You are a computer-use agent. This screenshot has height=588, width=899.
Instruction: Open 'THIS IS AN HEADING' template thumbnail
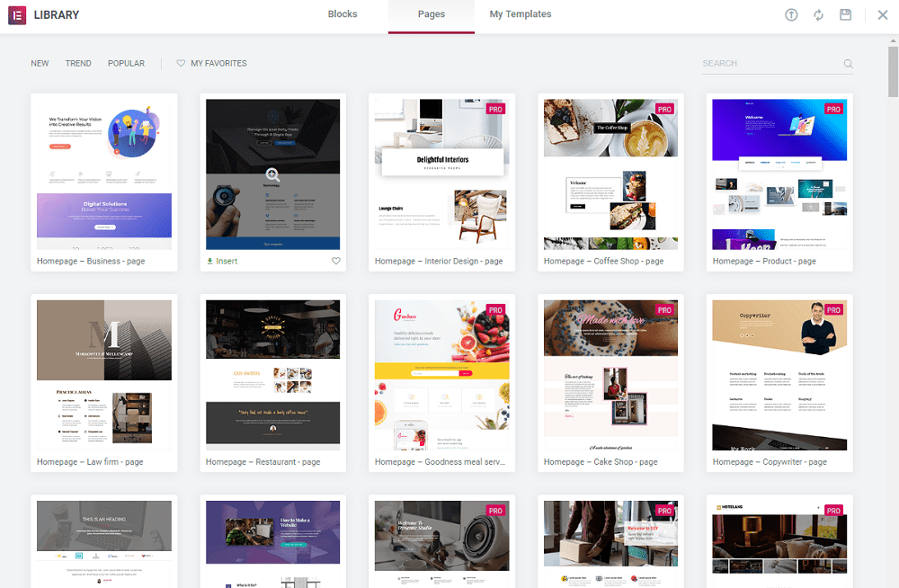(x=104, y=544)
